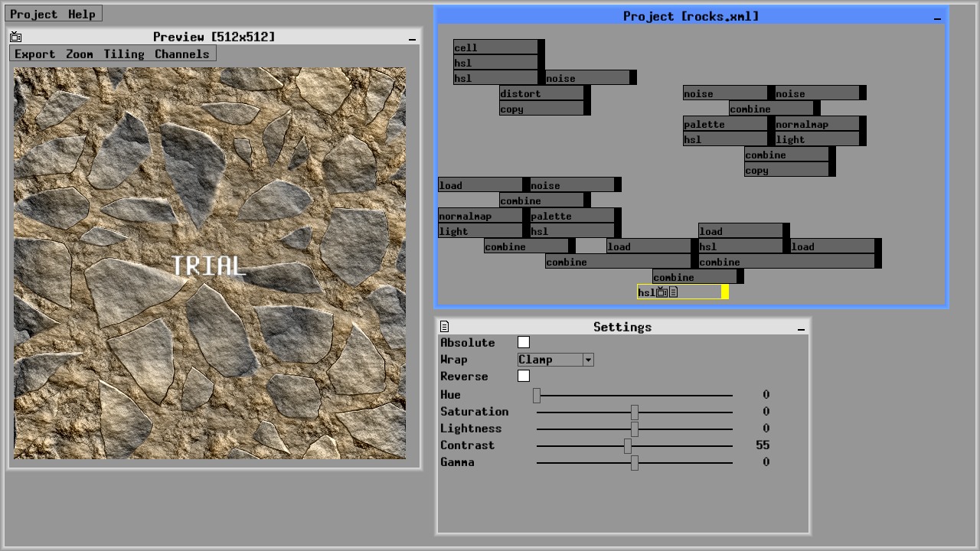Viewport: 980px width, 551px height.
Task: Click the settings page icon on selected hsl node
Action: click(673, 292)
